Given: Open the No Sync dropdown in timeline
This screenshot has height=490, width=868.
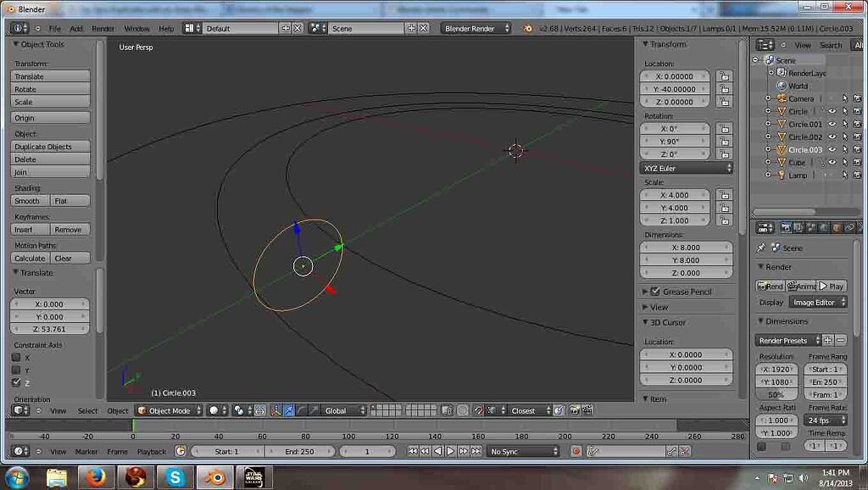Looking at the screenshot, I should pyautogui.click(x=523, y=451).
